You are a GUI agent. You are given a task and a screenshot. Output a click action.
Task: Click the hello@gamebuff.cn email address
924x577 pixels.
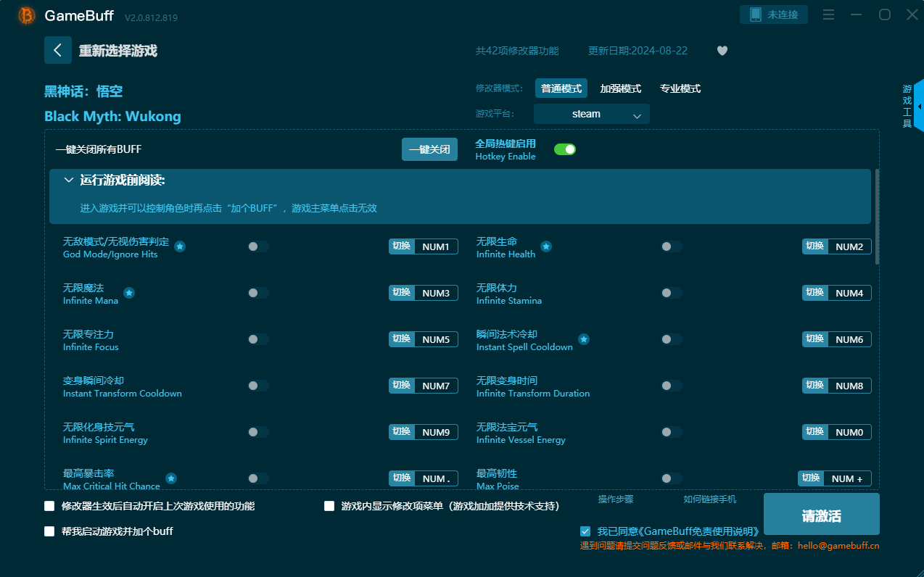838,546
